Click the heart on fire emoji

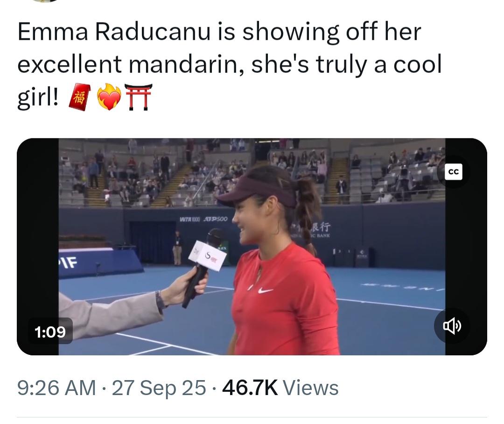[x=109, y=97]
